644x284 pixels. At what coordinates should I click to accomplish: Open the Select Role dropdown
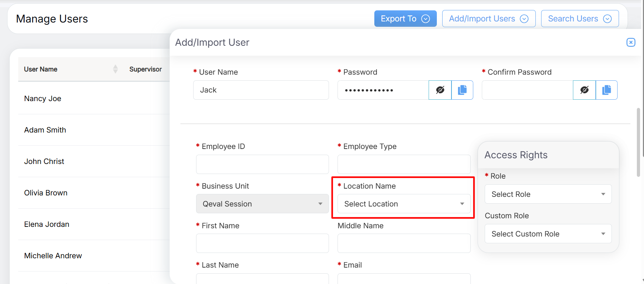[x=548, y=194]
